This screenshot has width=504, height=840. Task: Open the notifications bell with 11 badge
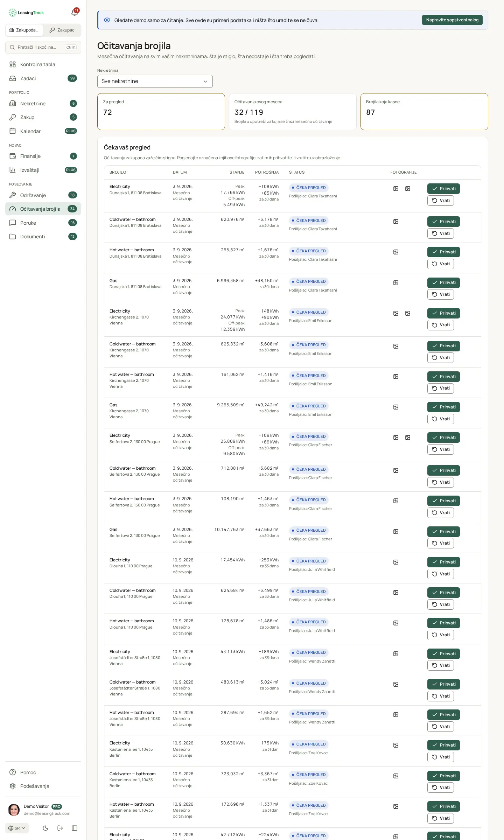pyautogui.click(x=75, y=13)
